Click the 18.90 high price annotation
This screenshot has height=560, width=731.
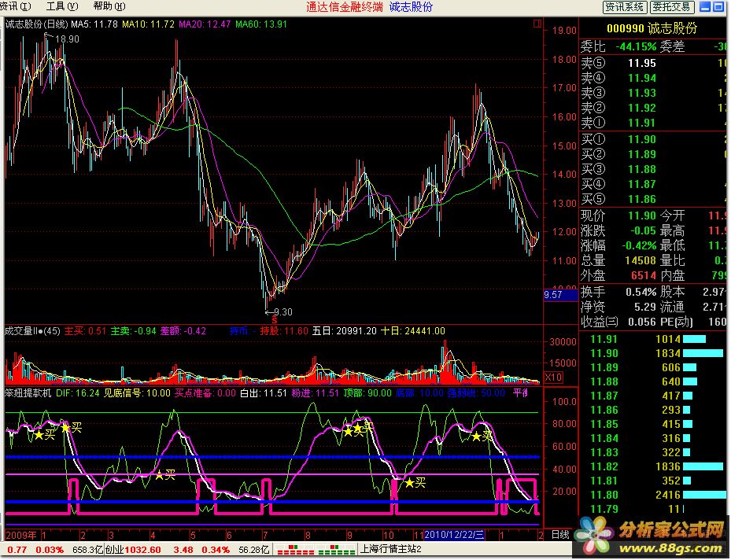pos(67,39)
